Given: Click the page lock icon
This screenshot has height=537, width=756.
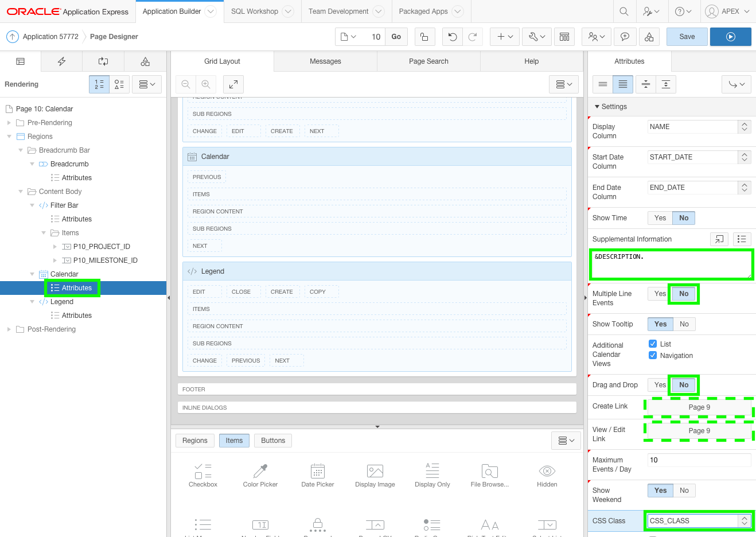Looking at the screenshot, I should tap(424, 37).
